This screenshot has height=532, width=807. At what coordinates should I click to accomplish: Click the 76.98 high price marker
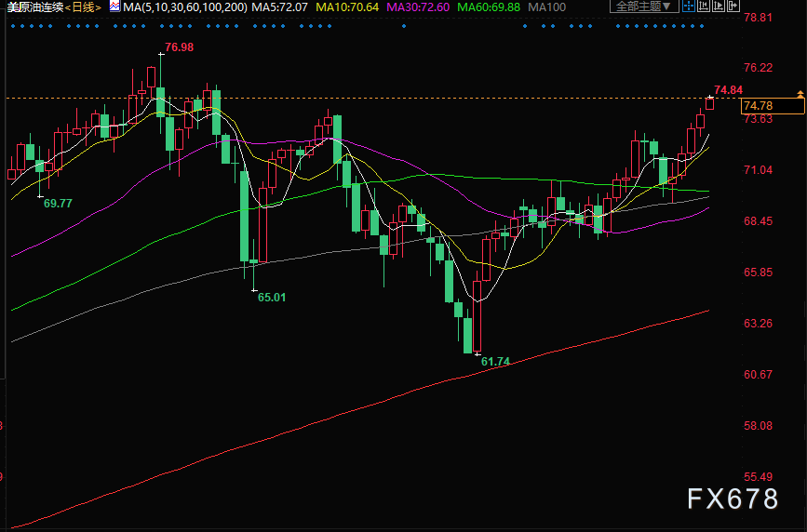coord(179,47)
